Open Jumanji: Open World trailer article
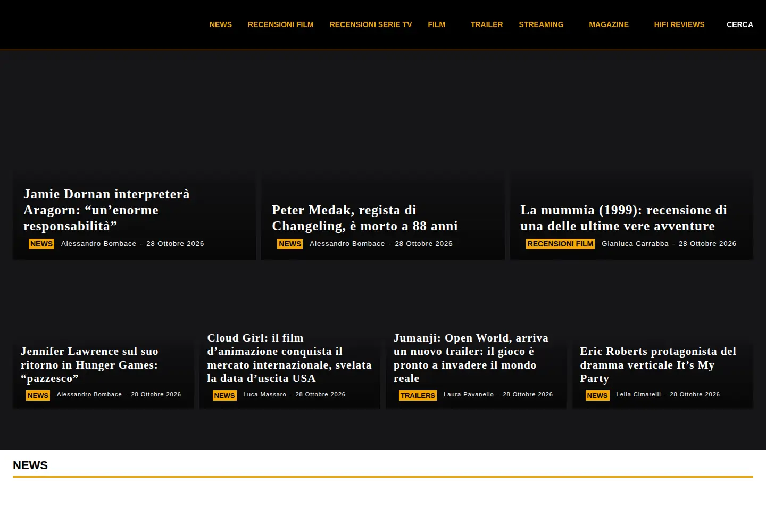Screen dimensions: 766x532 tap(471, 358)
